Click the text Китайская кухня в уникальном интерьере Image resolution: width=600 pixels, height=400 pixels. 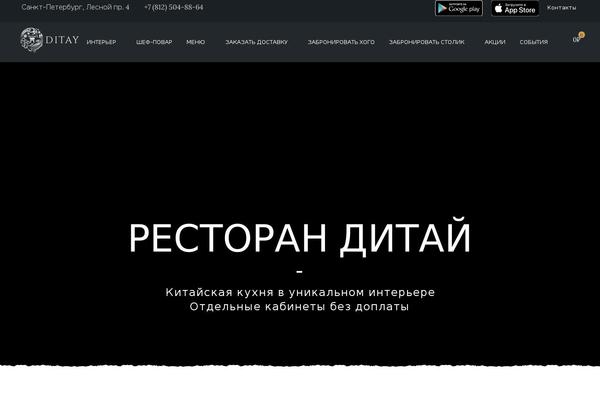(x=300, y=292)
